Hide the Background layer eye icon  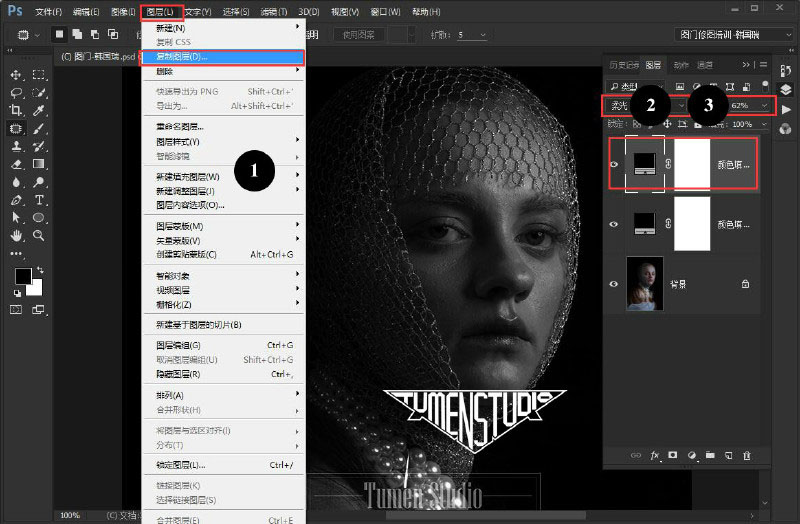pos(614,284)
